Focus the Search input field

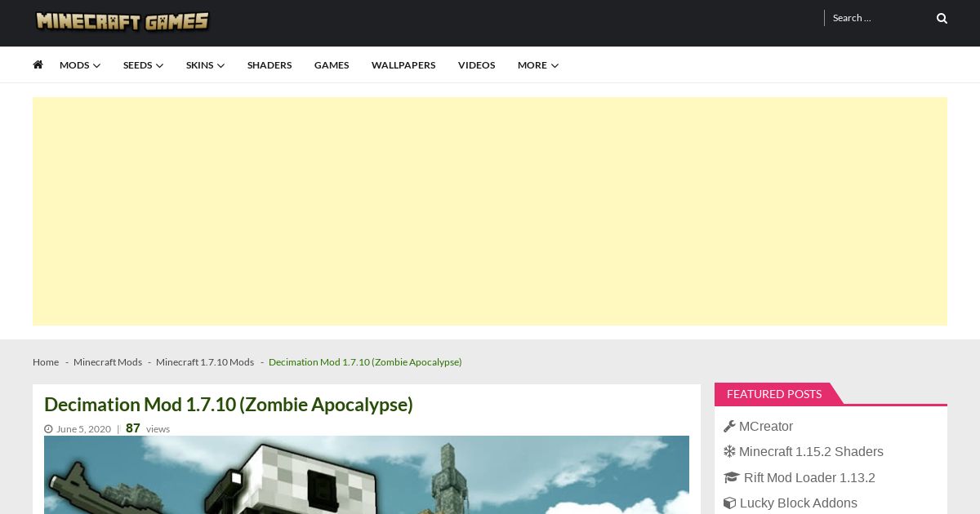[x=878, y=18]
